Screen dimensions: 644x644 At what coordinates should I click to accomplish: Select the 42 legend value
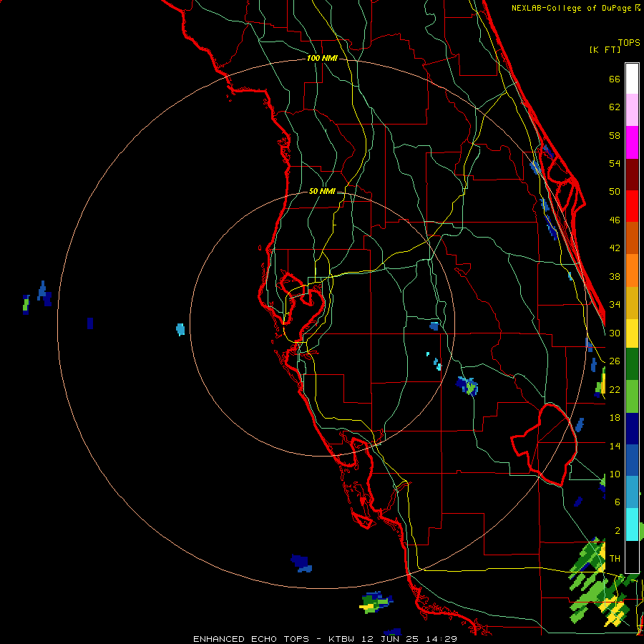tap(615, 248)
